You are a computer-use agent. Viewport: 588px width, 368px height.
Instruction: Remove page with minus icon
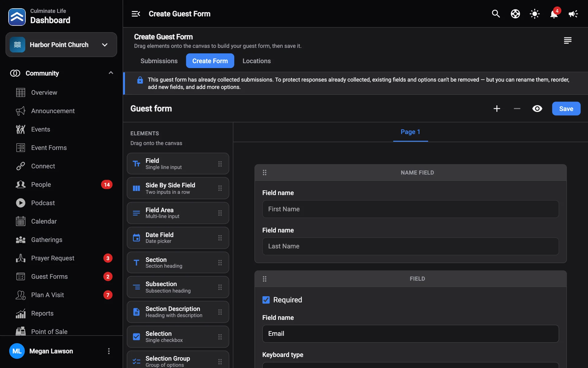tap(517, 109)
